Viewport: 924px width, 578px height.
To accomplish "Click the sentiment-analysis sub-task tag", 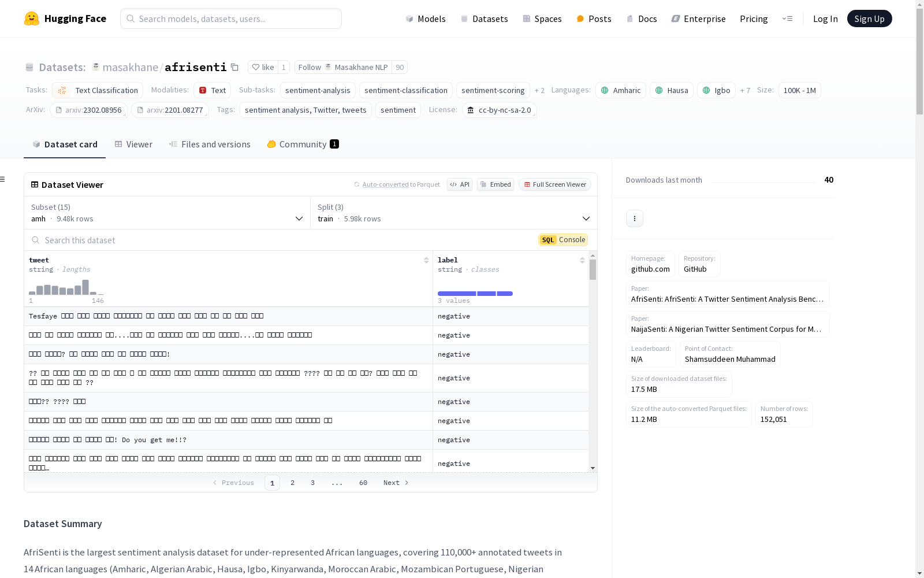I will pyautogui.click(x=318, y=90).
